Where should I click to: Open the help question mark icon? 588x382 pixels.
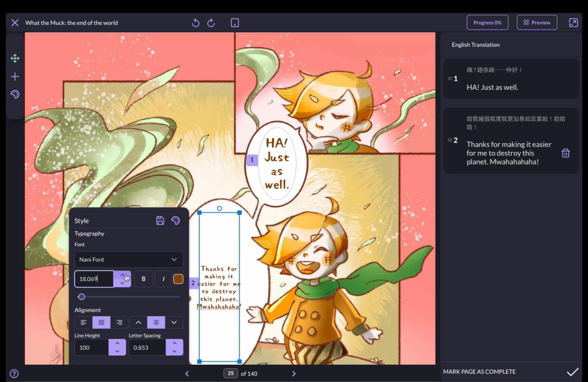click(14, 374)
